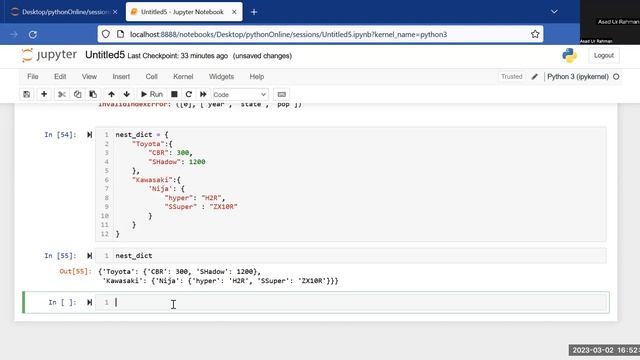Open the View menu
The width and height of the screenshot is (640, 360).
click(89, 76)
